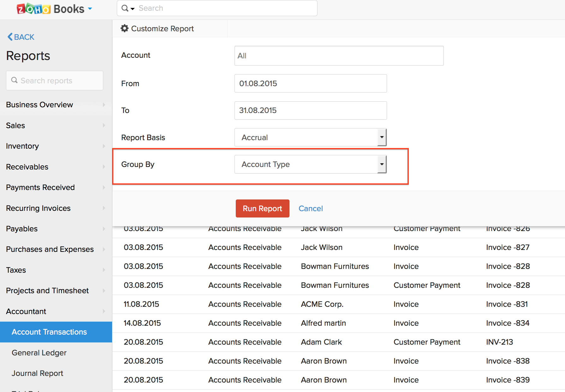Click the From date field showing 01.08.2015
This screenshot has height=392, width=565.
click(310, 83)
